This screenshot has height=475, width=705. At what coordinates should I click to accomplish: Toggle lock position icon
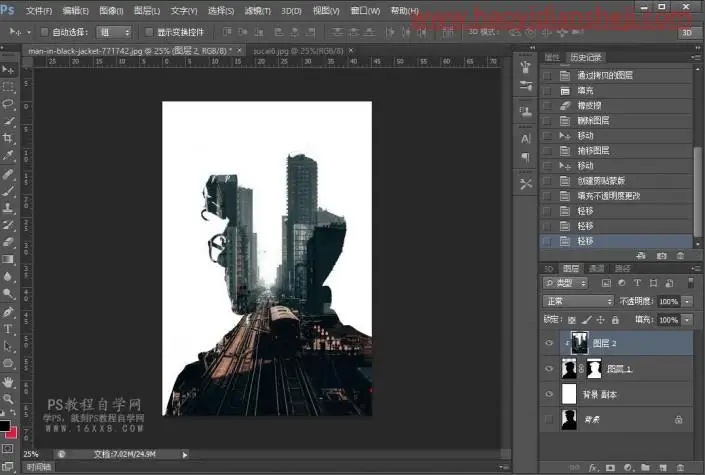coord(600,320)
